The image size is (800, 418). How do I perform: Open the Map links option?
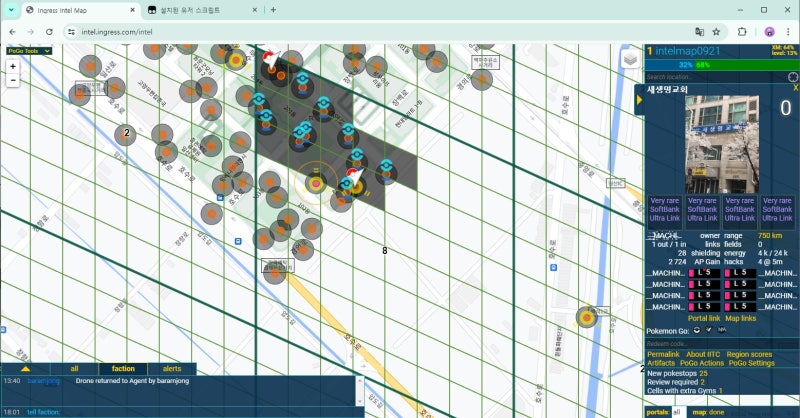coord(740,318)
